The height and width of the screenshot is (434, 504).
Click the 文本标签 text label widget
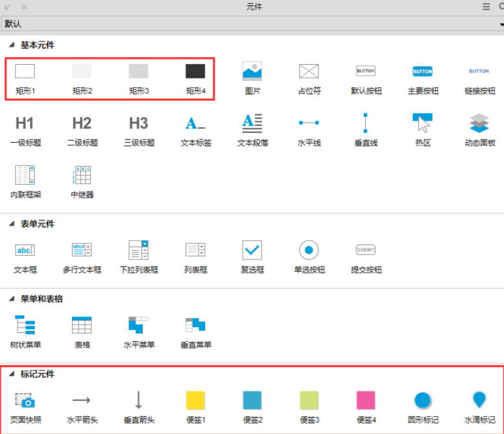195,131
